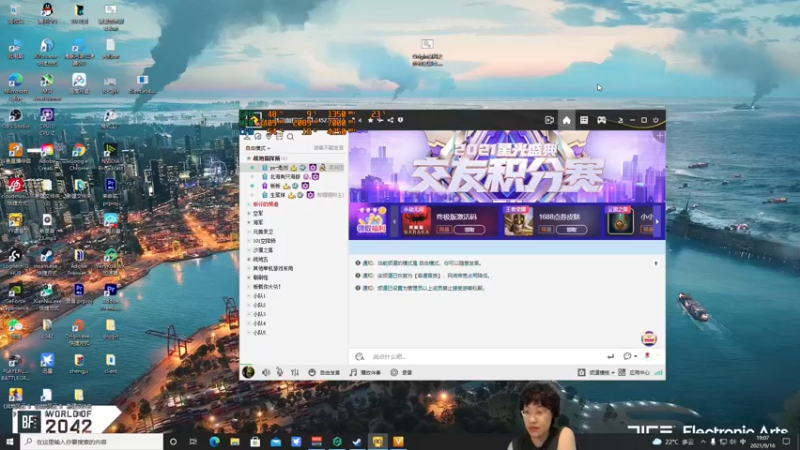Select the 小队3 channel
Screen dimensions: 800x450
pyautogui.click(x=259, y=314)
